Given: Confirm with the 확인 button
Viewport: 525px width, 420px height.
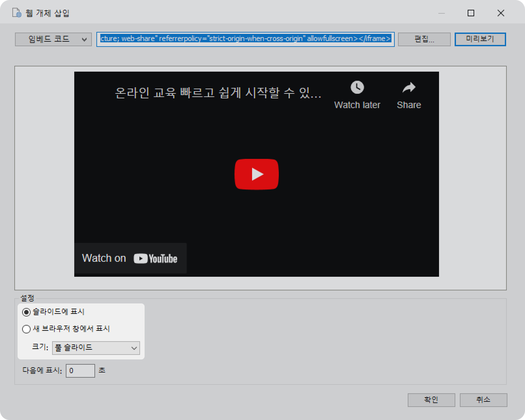Looking at the screenshot, I should click(x=431, y=400).
